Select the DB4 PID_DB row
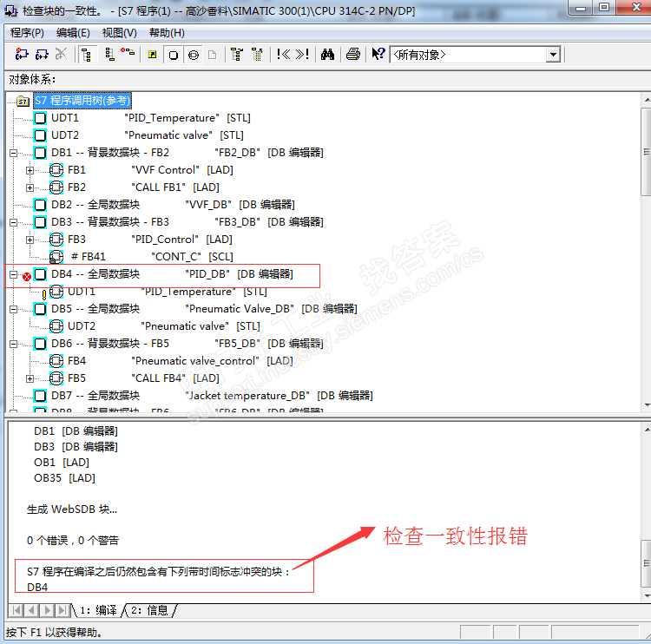The image size is (651, 644). 172,274
